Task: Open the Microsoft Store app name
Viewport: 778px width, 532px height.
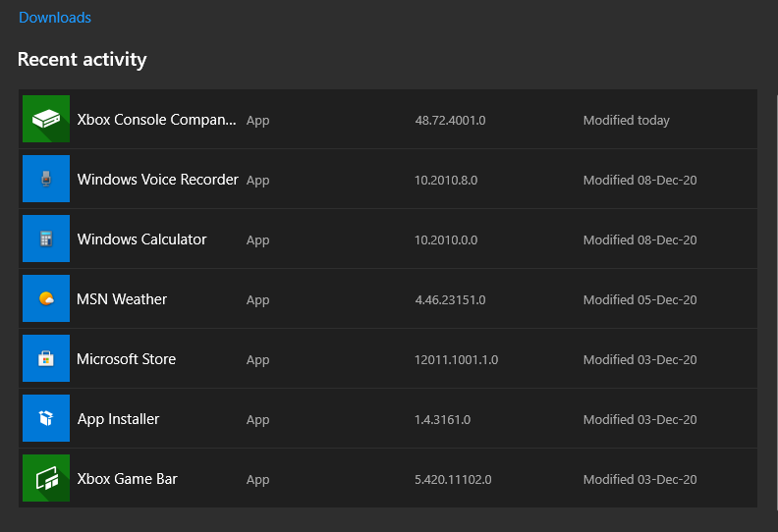Action: pos(126,359)
